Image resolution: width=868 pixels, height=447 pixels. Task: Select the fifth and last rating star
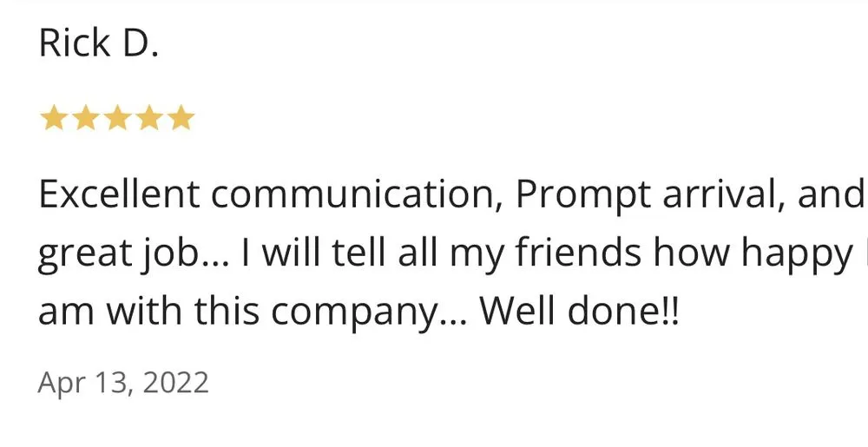[181, 118]
